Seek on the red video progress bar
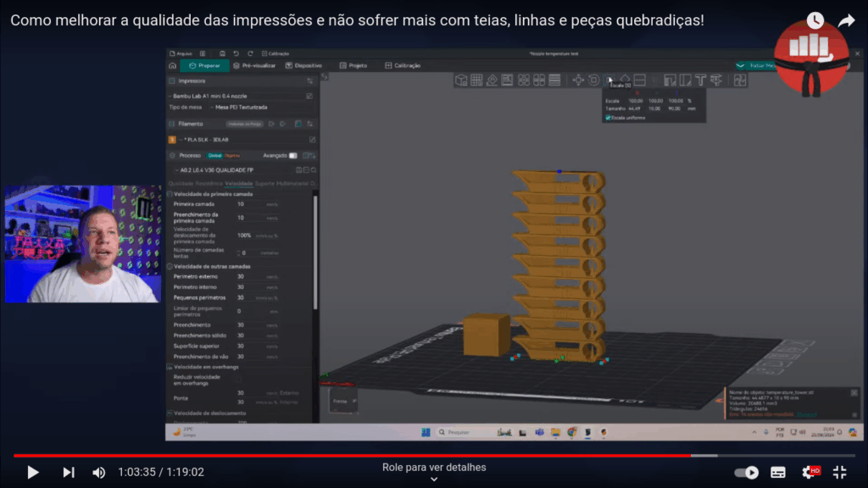Viewport: 868px width, 488px height. click(339, 456)
